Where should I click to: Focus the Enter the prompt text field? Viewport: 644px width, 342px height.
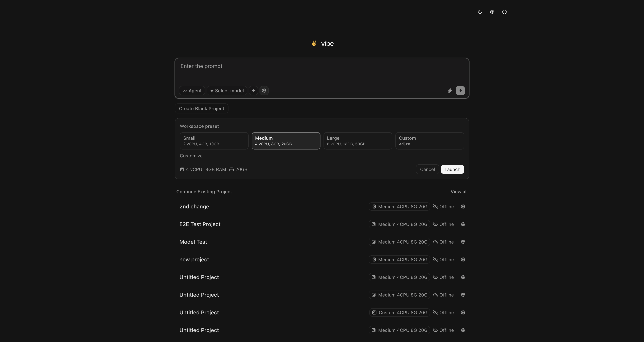click(321, 71)
